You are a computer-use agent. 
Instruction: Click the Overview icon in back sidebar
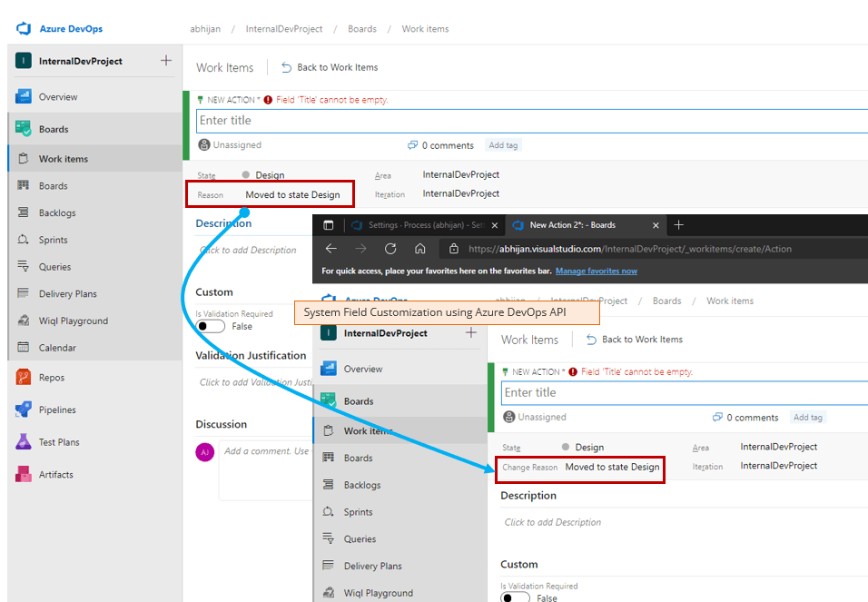(x=24, y=97)
